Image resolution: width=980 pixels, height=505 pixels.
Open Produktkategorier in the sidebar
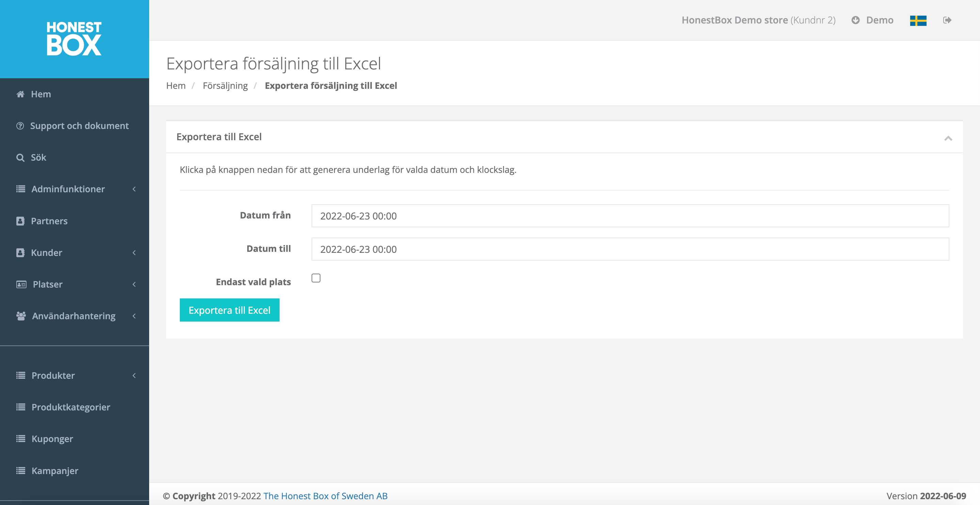tap(71, 407)
